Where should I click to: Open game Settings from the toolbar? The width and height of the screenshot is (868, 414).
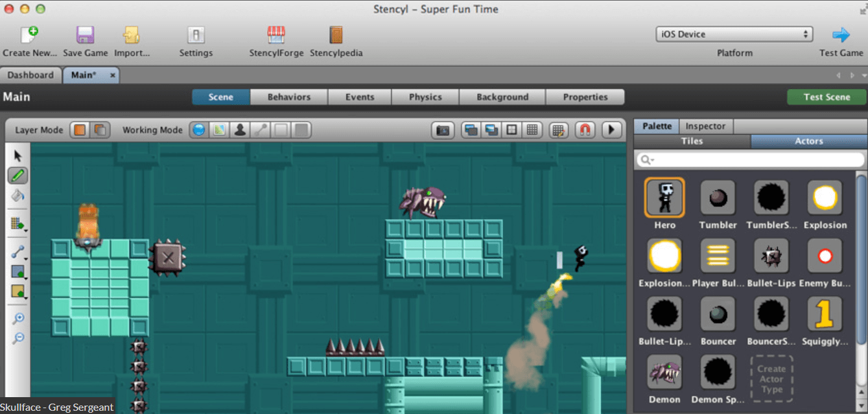click(x=196, y=35)
